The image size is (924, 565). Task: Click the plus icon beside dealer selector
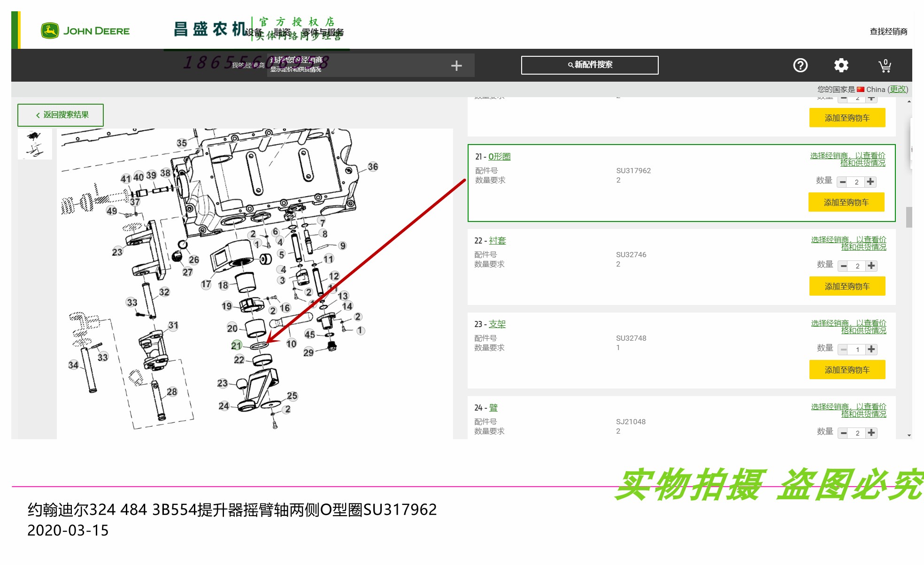[x=456, y=66]
